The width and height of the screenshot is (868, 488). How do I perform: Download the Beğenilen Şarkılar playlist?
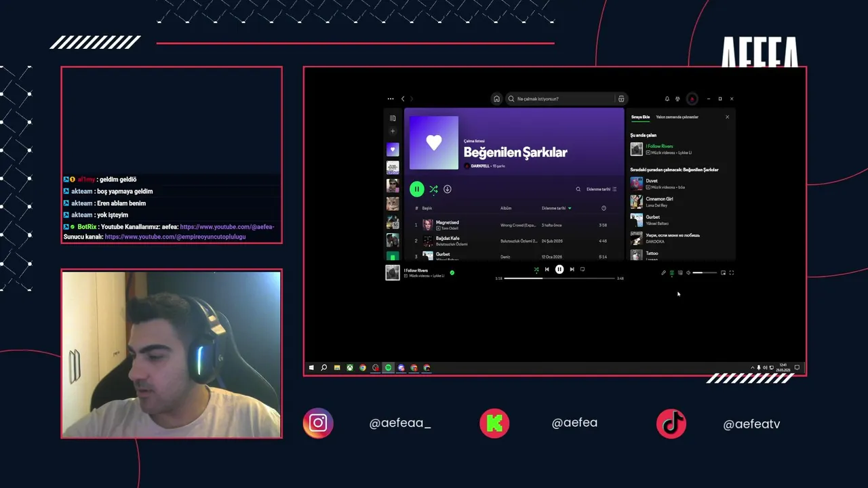(x=448, y=190)
